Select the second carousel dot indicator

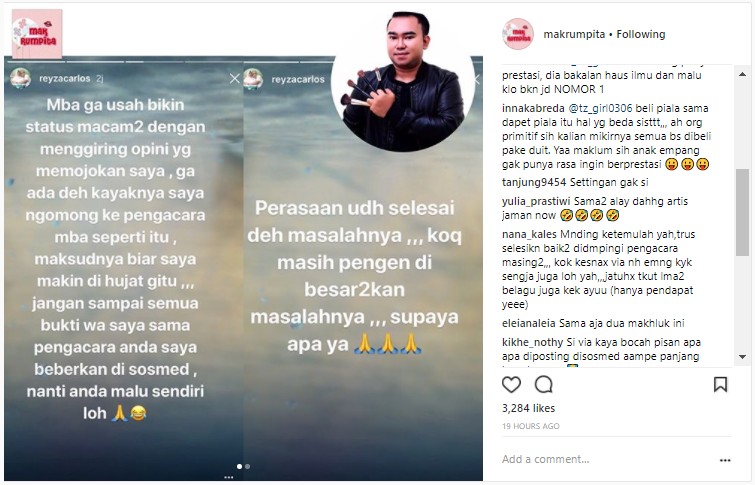(247, 466)
